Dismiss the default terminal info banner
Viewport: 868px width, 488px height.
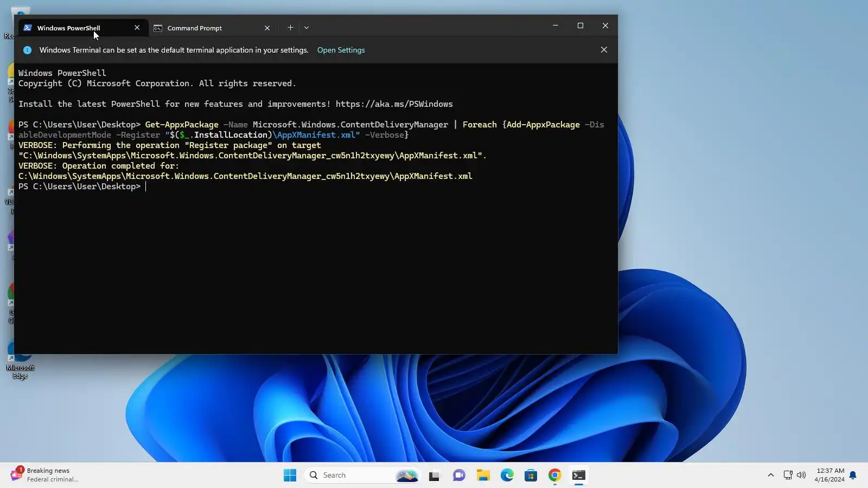tap(604, 50)
